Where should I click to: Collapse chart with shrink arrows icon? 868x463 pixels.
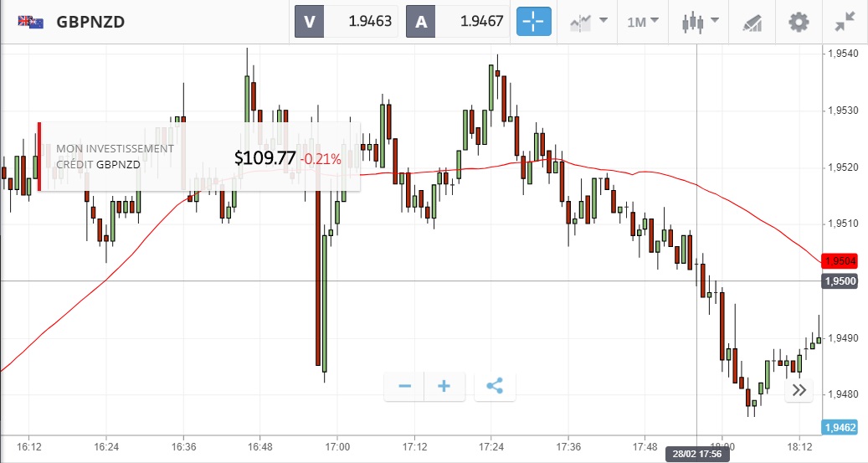point(844,22)
